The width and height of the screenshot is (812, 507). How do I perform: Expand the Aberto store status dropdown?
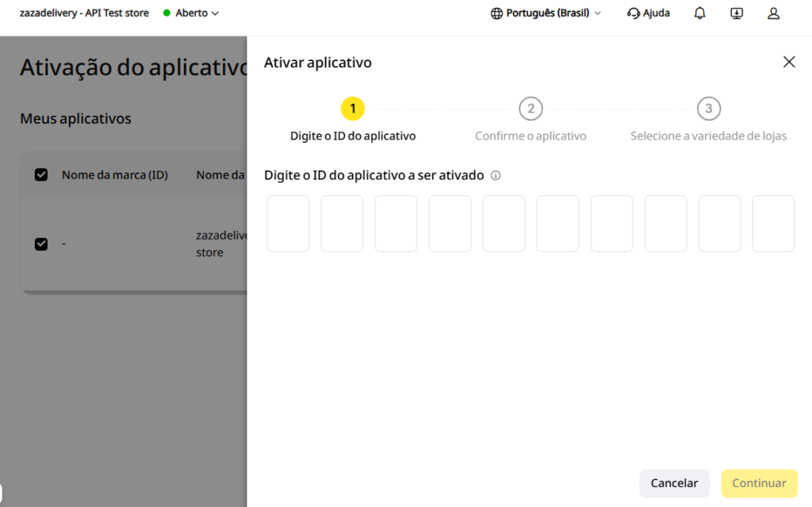pos(191,13)
